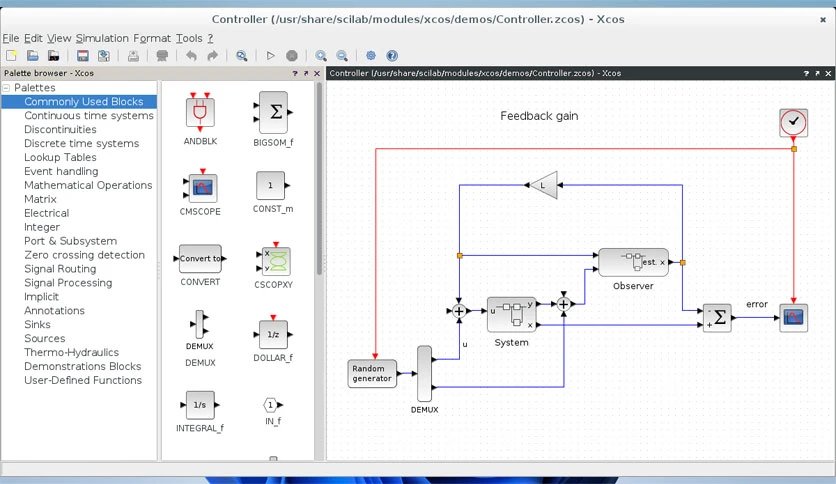Select Commonly Used Blocks palette
The width and height of the screenshot is (836, 484).
point(84,102)
